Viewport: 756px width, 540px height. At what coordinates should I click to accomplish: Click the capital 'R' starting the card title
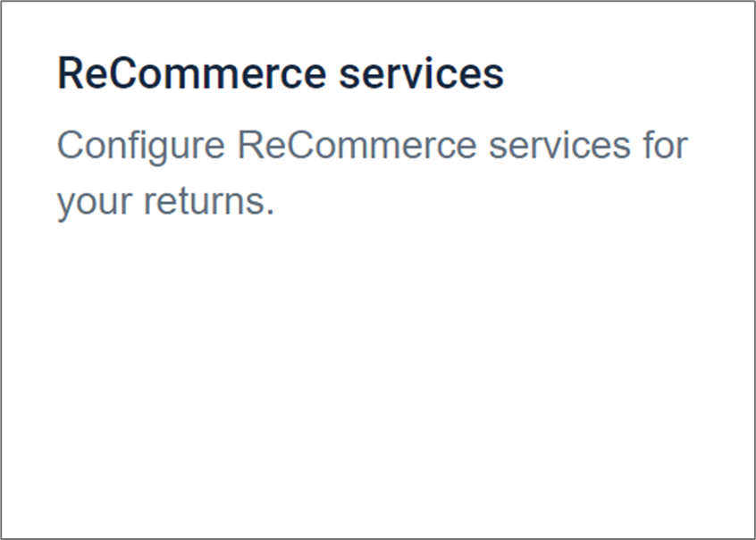[69, 74]
